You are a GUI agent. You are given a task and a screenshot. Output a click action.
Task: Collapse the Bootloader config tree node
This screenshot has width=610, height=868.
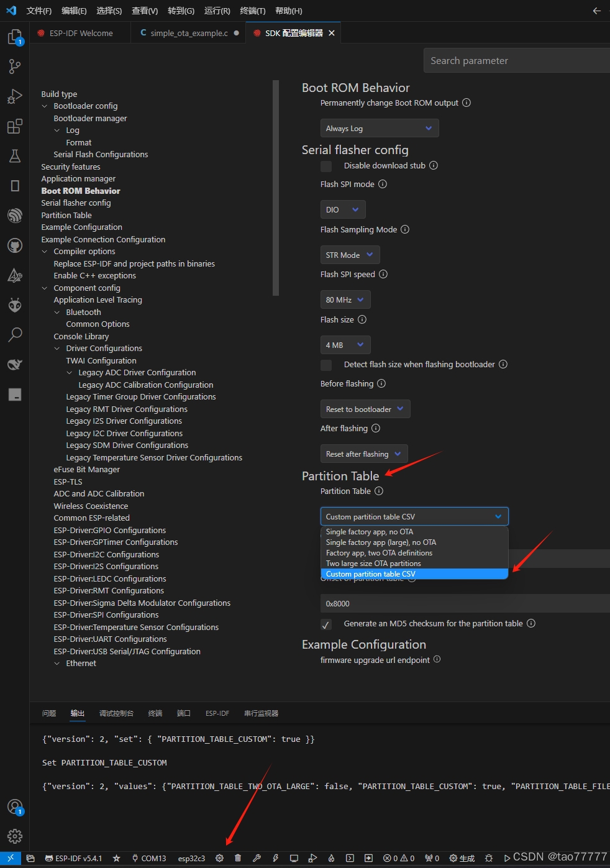(45, 106)
